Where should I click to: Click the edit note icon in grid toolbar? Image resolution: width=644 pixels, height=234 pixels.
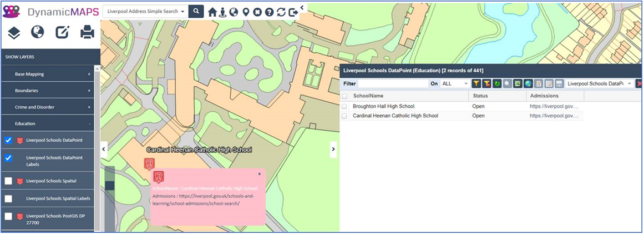(x=549, y=83)
